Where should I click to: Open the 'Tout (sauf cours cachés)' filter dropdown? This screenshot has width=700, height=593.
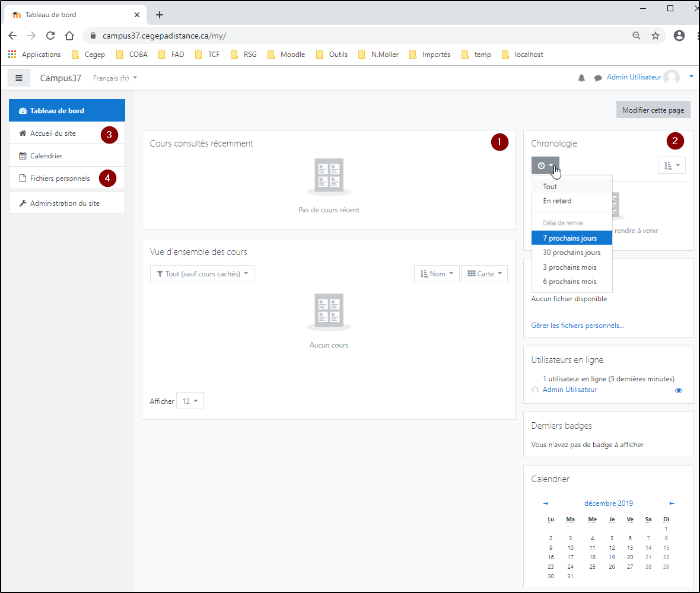coord(202,274)
